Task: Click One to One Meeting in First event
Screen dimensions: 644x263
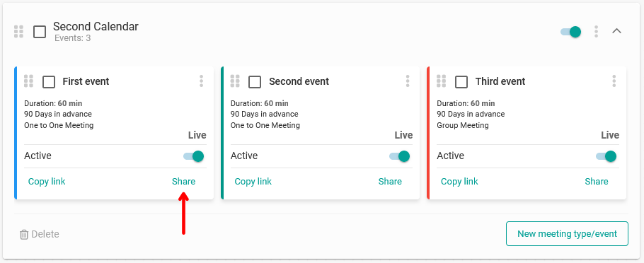Action: coord(59,125)
